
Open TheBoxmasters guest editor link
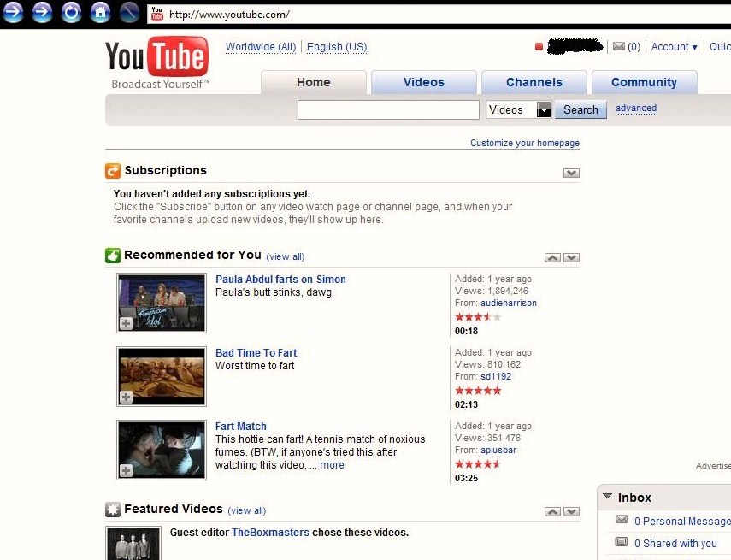tap(270, 533)
